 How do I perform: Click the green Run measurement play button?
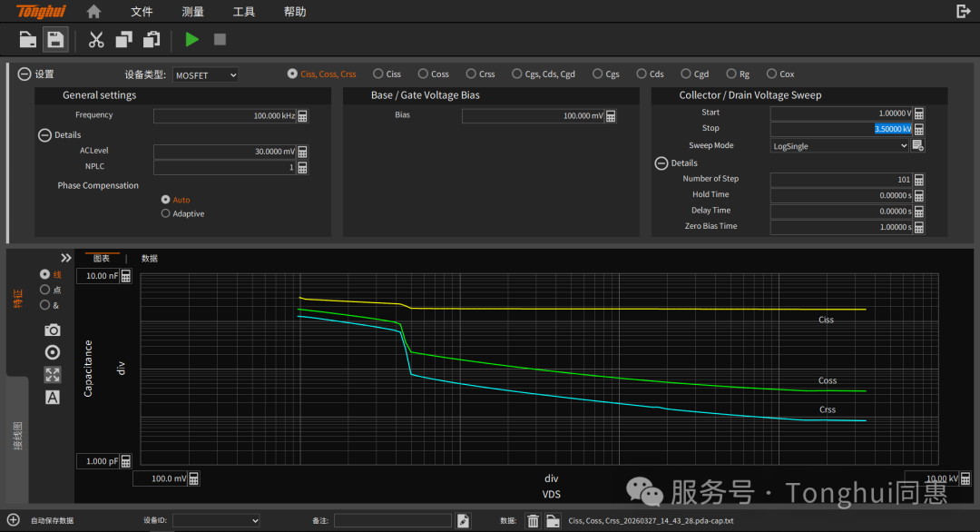pos(191,39)
